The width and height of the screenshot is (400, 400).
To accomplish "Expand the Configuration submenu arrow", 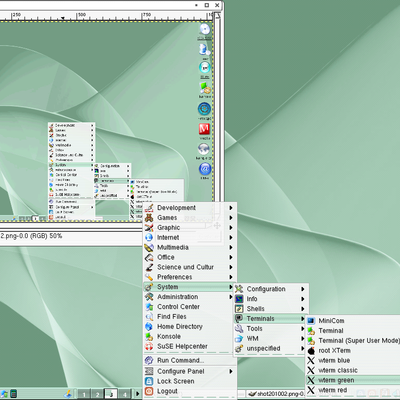I will click(303, 289).
